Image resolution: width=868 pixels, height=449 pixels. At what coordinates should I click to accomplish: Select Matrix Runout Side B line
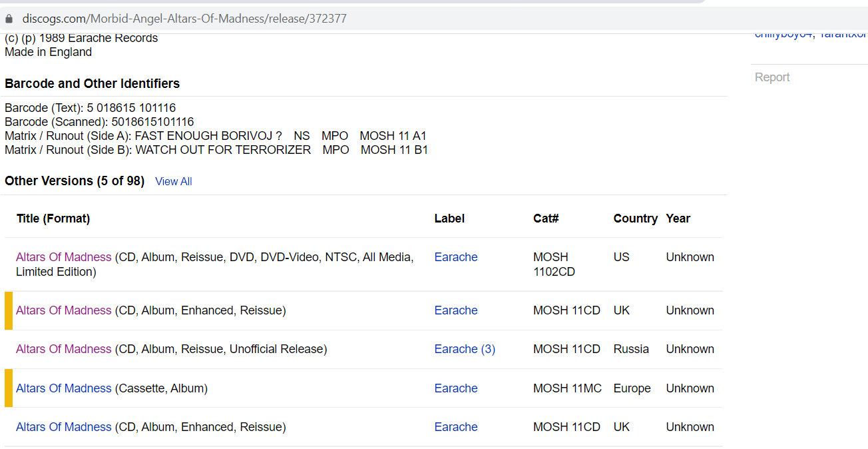coord(216,150)
